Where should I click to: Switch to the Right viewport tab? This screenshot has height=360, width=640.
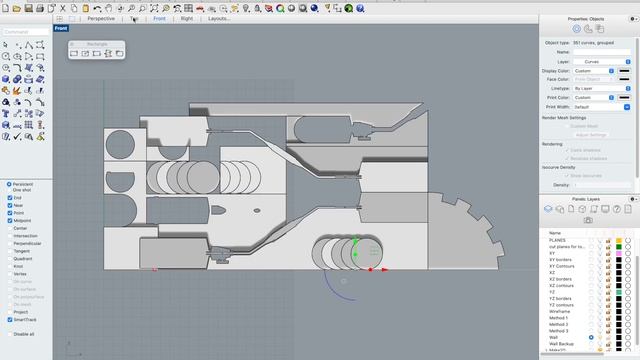(187, 19)
